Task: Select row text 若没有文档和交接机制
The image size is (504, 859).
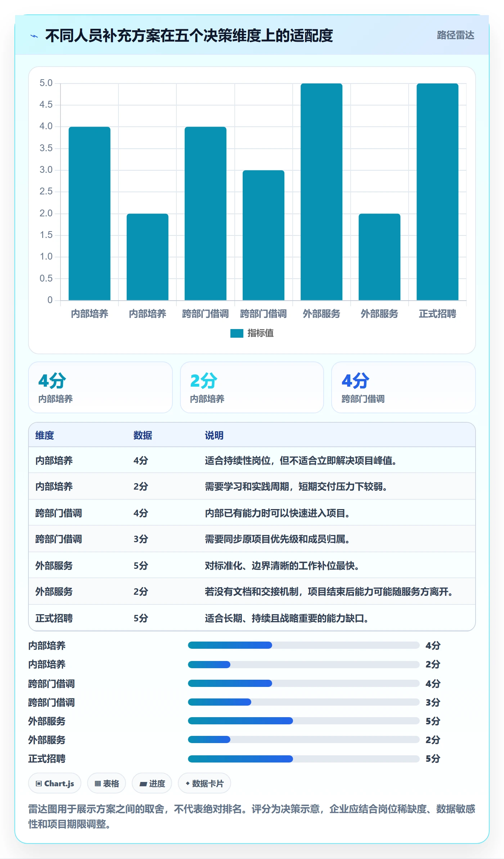Action: click(x=252, y=592)
